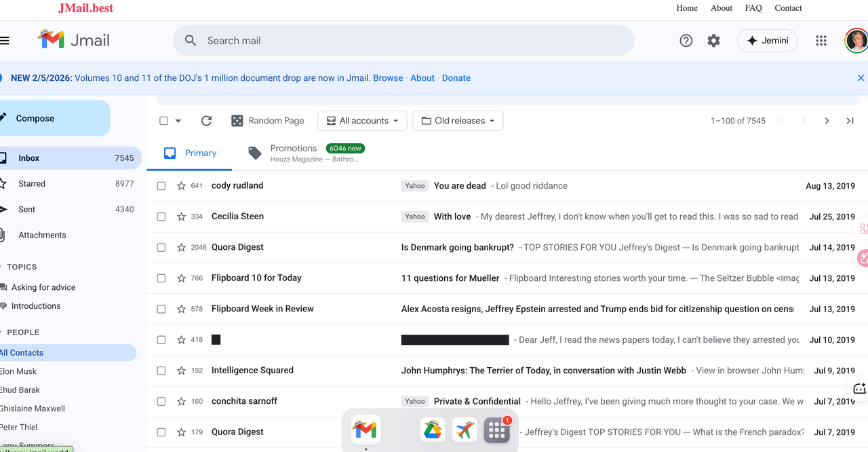The image size is (868, 452).
Task: Check the Flipboard 10 for Today checkbox
Action: [161, 278]
